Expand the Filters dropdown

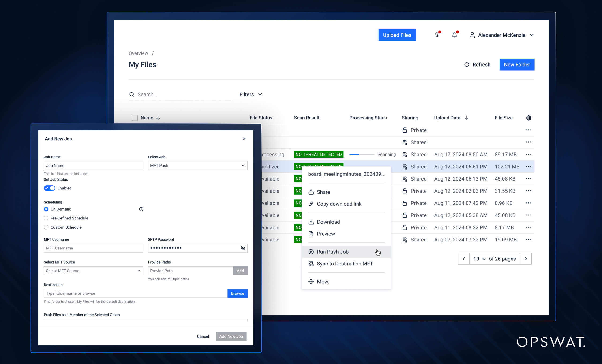[250, 94]
